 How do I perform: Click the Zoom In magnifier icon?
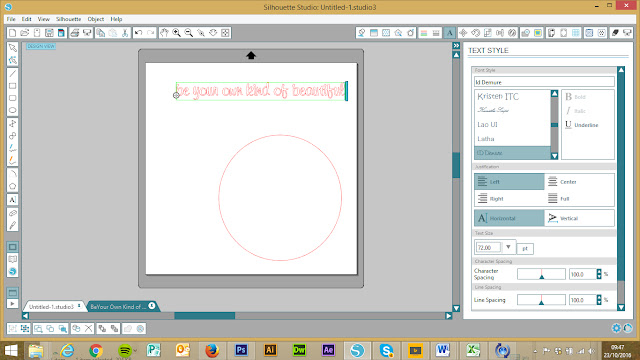176,33
